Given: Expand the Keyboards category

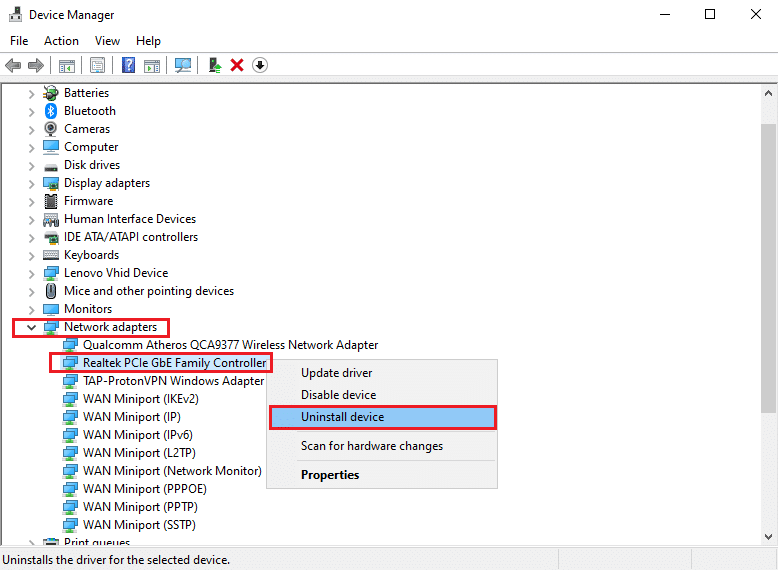Looking at the screenshot, I should (x=31, y=255).
